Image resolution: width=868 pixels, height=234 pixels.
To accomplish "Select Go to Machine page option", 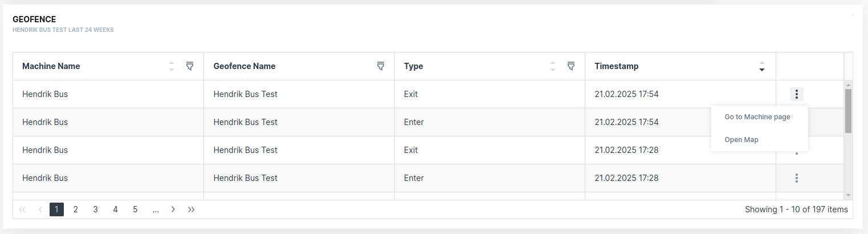I will 757,117.
